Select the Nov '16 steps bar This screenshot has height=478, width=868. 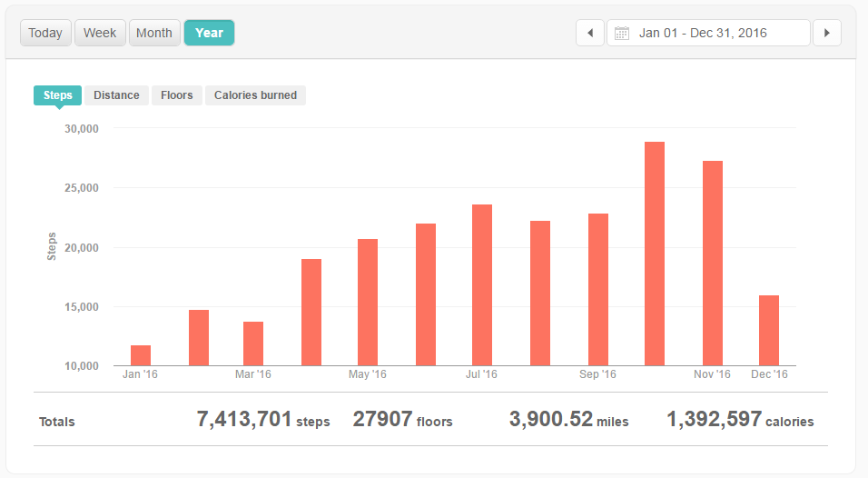click(713, 264)
